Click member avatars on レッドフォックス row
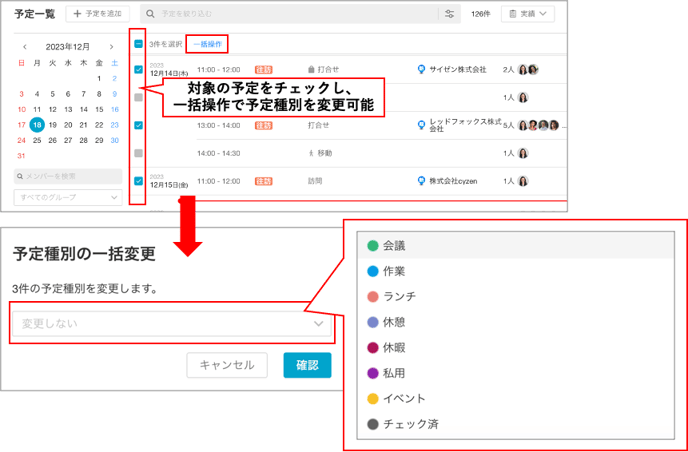 coord(538,126)
